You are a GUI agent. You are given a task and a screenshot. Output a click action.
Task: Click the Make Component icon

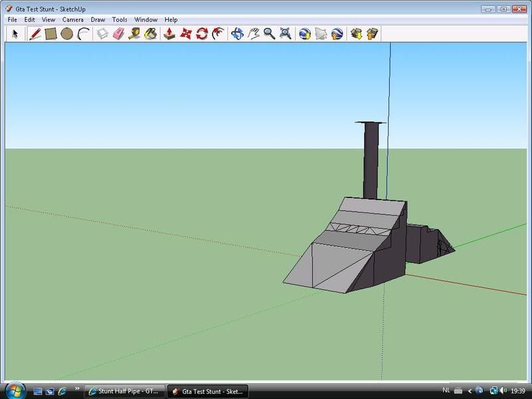click(x=102, y=34)
